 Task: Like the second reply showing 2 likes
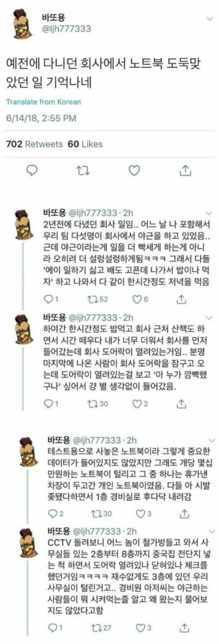(137, 404)
